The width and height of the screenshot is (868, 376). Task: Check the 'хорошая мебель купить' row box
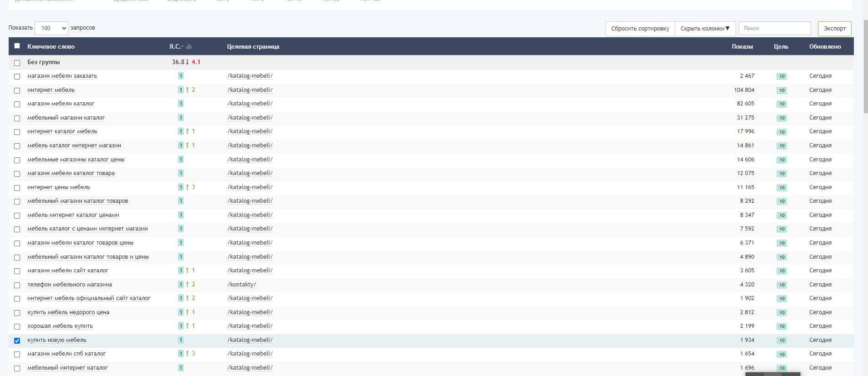pos(17,326)
